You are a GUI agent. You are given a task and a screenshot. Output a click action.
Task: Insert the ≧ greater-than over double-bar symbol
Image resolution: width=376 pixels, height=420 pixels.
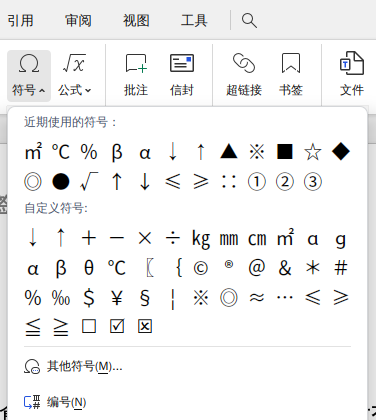pyautogui.click(x=61, y=327)
